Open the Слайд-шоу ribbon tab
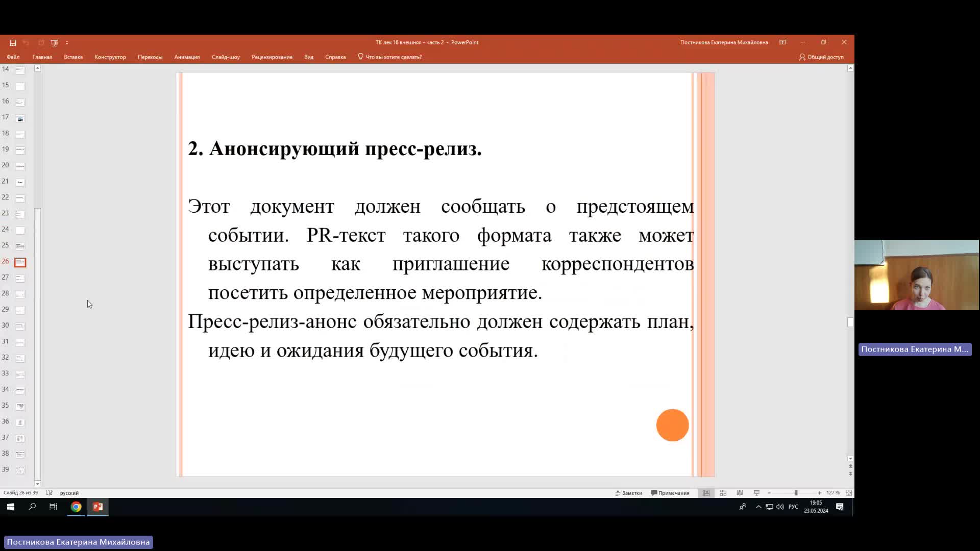The width and height of the screenshot is (980, 551). (226, 57)
